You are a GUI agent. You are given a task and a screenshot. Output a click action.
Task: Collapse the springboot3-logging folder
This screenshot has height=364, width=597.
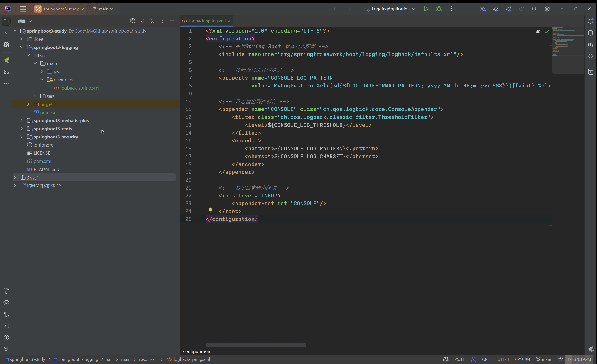[x=22, y=47]
